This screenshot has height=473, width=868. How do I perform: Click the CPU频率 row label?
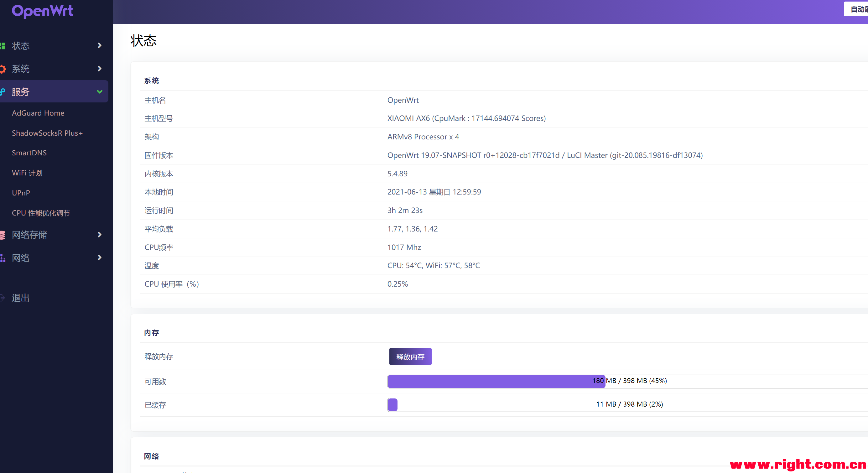pos(159,247)
